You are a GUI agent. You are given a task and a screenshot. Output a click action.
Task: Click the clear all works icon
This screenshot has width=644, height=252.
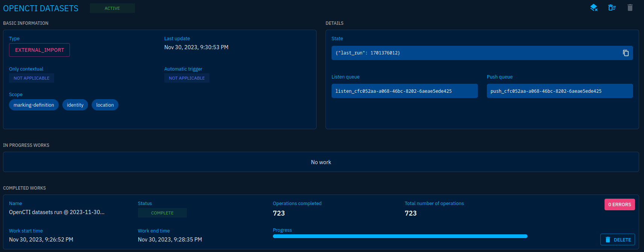pos(612,8)
